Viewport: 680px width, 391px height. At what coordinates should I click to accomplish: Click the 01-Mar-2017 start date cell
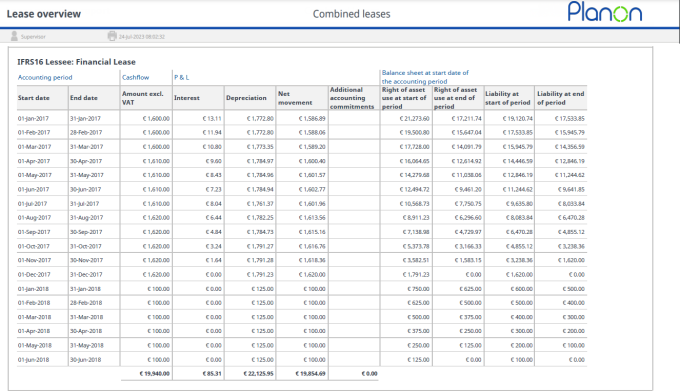pos(34,147)
